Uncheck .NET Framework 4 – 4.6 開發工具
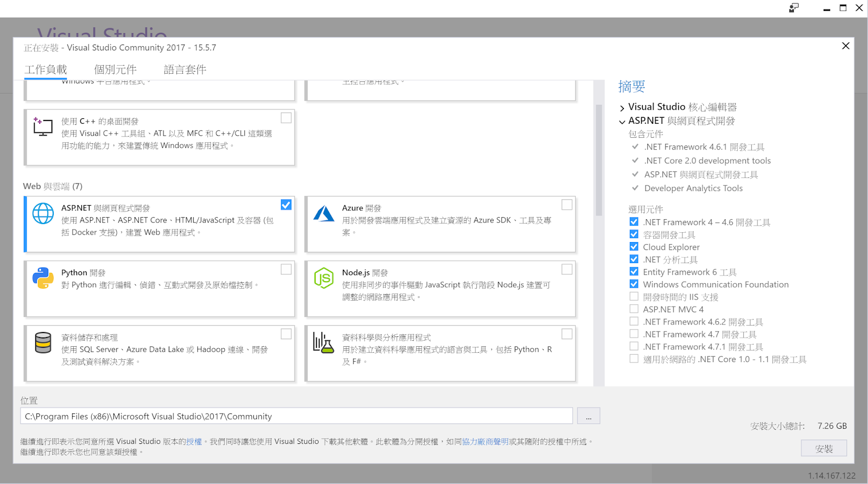The height and width of the screenshot is (484, 868). (x=634, y=221)
